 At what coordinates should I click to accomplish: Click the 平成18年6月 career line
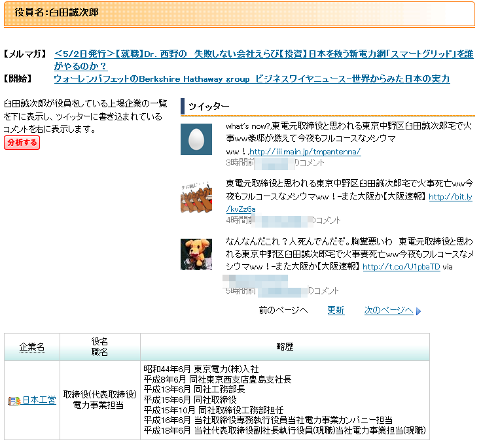(285, 430)
